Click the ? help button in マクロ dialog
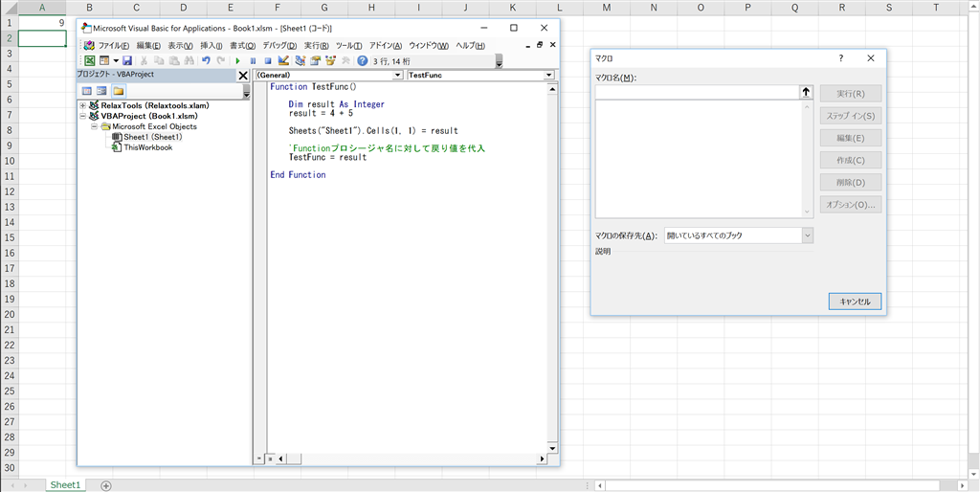The height and width of the screenshot is (492, 980). (841, 57)
